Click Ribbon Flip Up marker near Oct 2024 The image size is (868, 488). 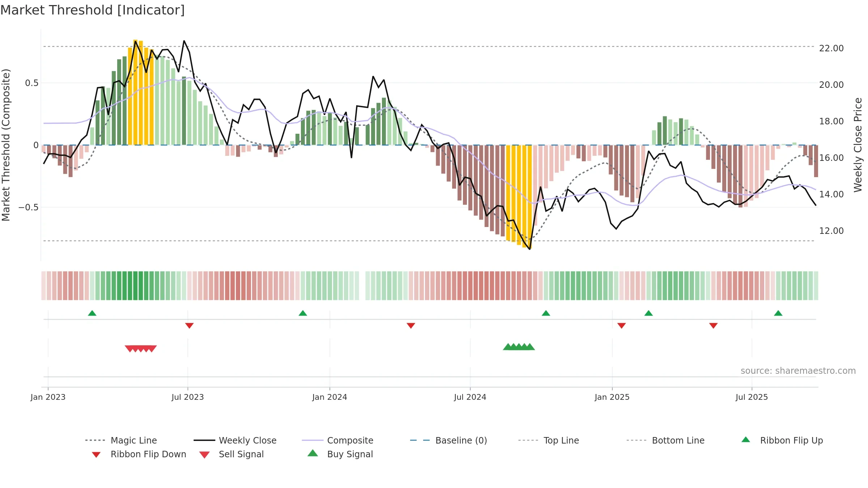(546, 313)
